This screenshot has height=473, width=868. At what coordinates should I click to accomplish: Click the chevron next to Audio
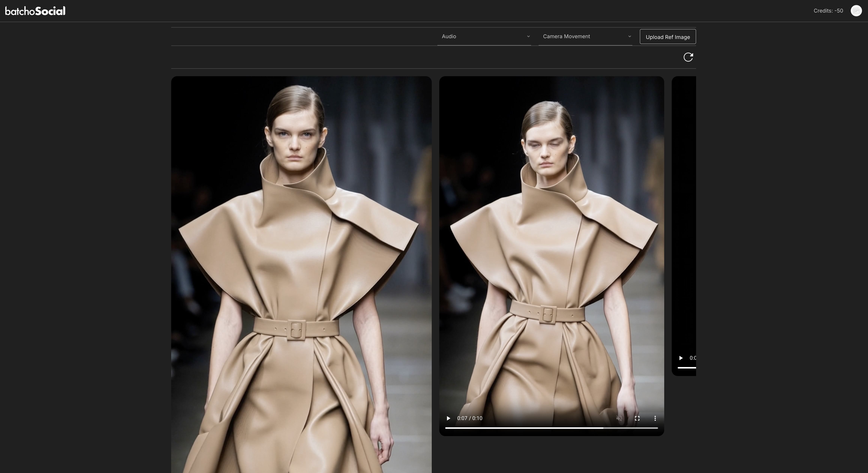point(528,36)
